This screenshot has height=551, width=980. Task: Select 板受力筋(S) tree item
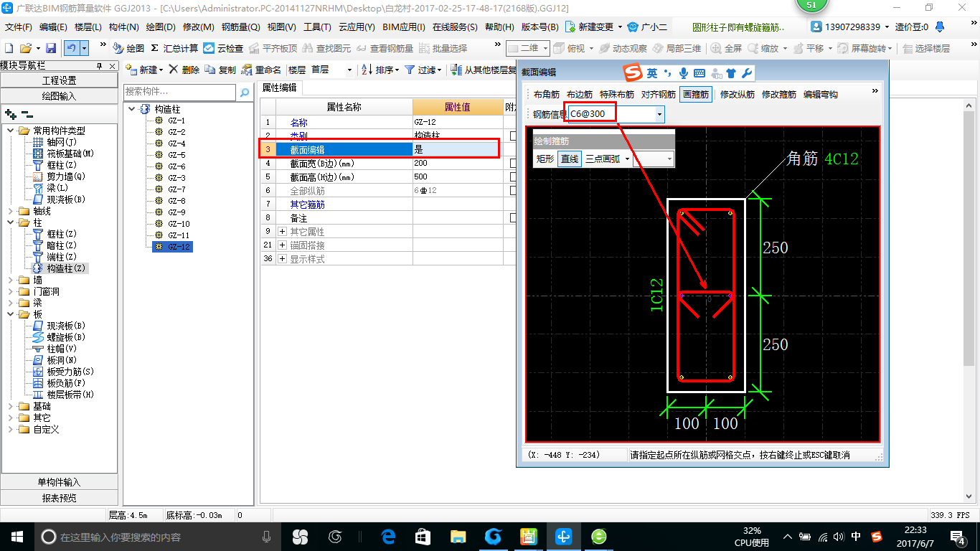click(x=70, y=372)
